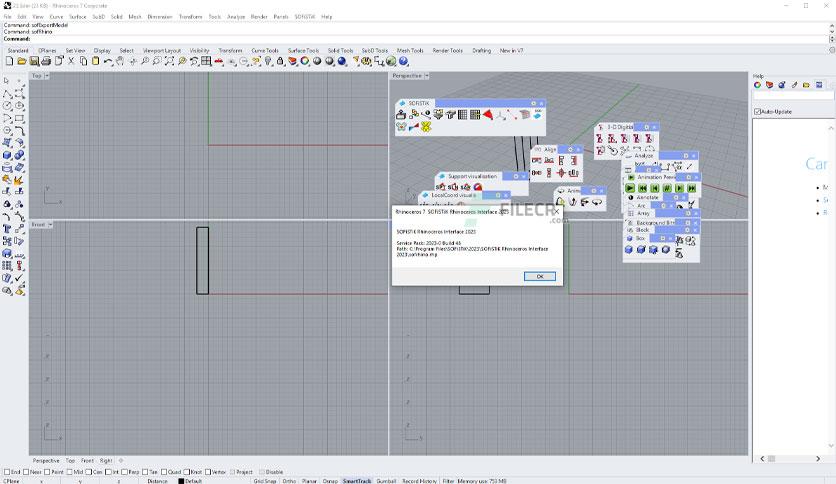Click first icon in SOFiSTiK floating toolbar
Viewport: 836px width, 484px height.
pos(401,115)
